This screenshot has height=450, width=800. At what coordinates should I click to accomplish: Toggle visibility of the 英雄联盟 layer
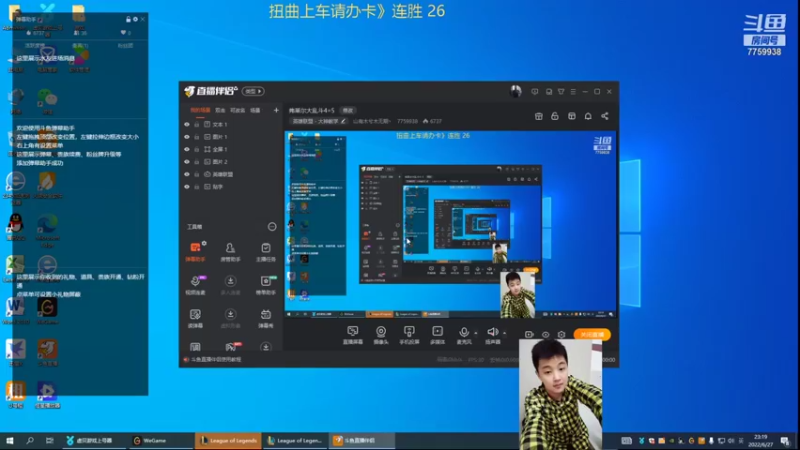click(x=187, y=174)
